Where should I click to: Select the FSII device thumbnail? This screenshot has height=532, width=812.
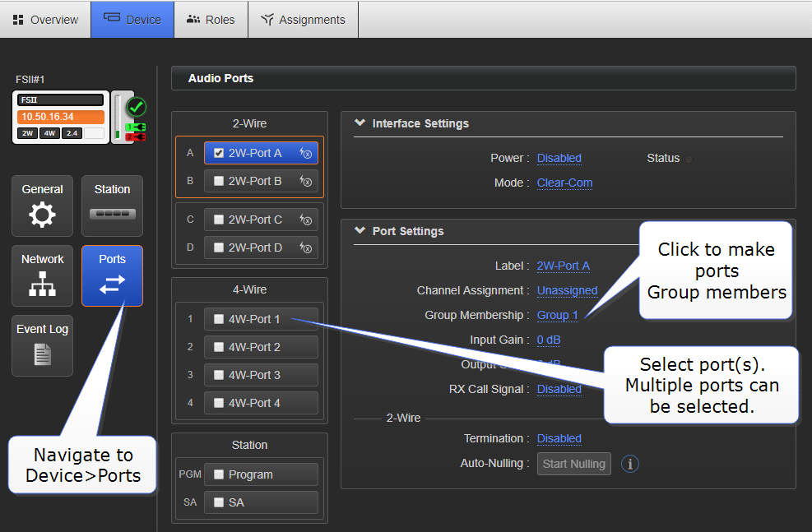point(61,117)
